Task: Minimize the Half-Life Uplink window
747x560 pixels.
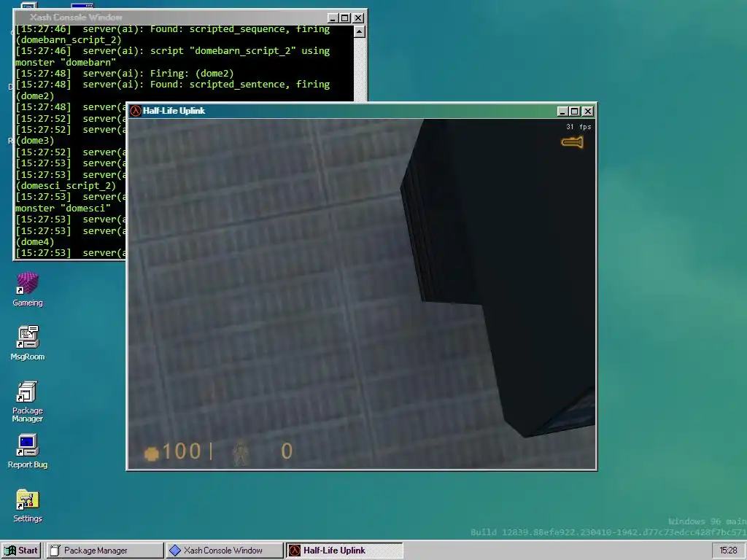Action: (x=562, y=111)
